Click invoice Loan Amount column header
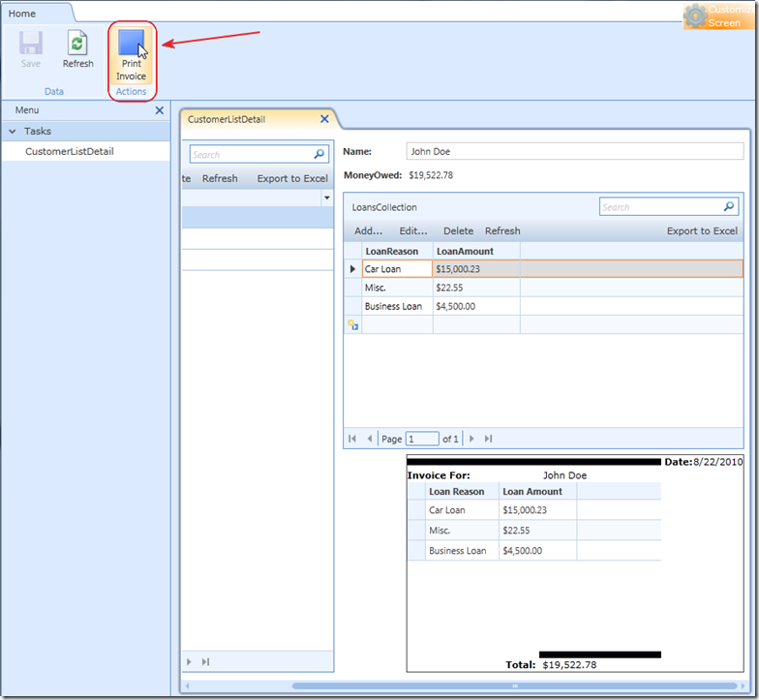The height and width of the screenshot is (700, 759). pyautogui.click(x=537, y=491)
